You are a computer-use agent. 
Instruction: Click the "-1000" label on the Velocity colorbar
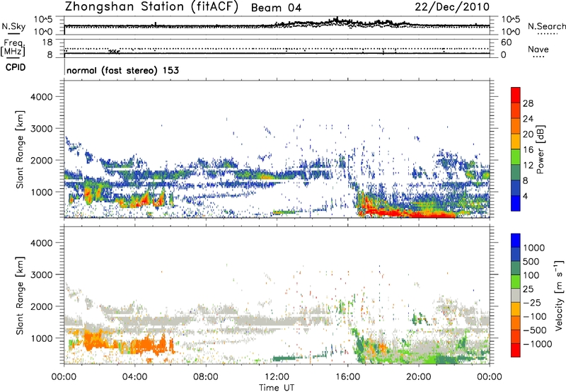[537, 344]
